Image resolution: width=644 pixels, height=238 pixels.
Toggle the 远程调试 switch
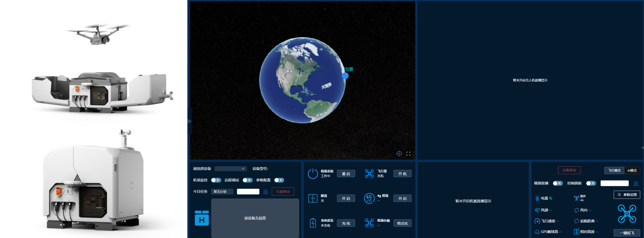point(248,180)
